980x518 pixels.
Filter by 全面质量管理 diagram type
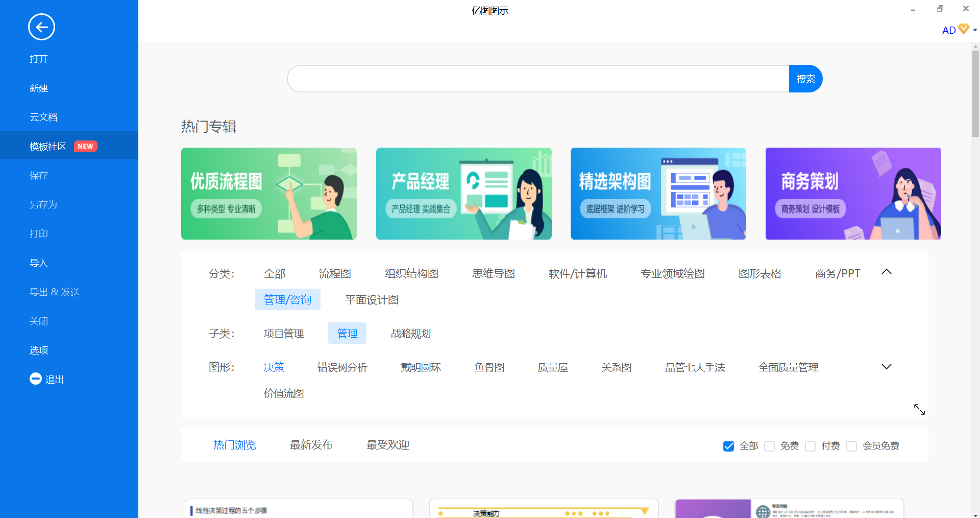(788, 367)
